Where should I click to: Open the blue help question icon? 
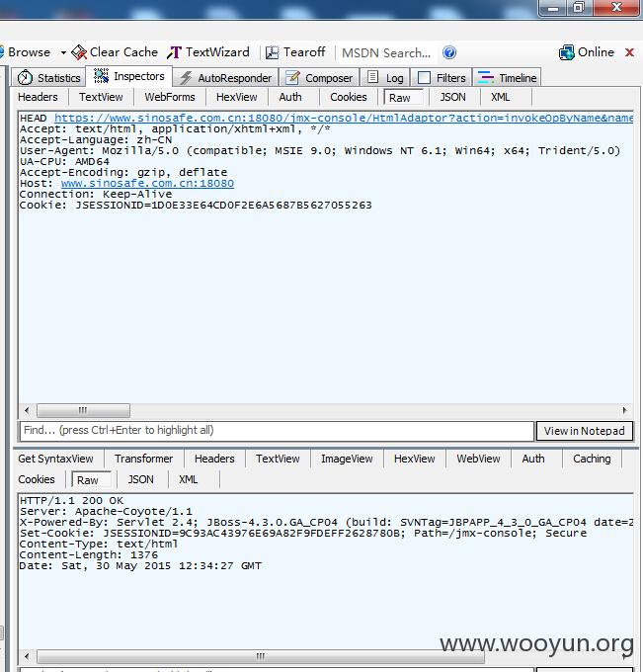[x=449, y=52]
